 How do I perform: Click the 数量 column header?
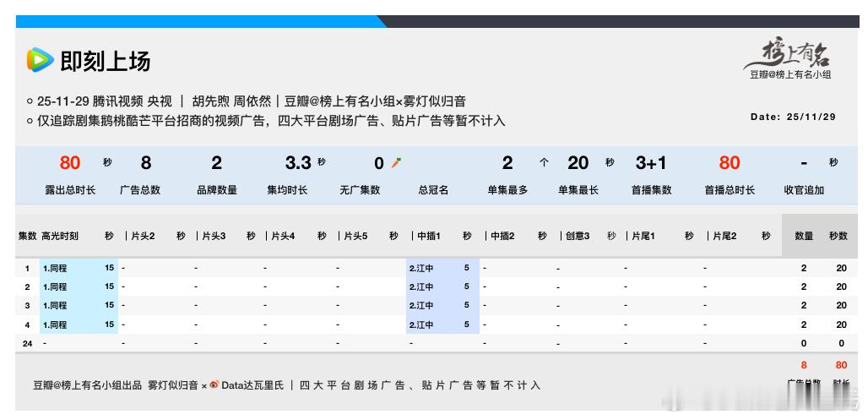(x=804, y=236)
